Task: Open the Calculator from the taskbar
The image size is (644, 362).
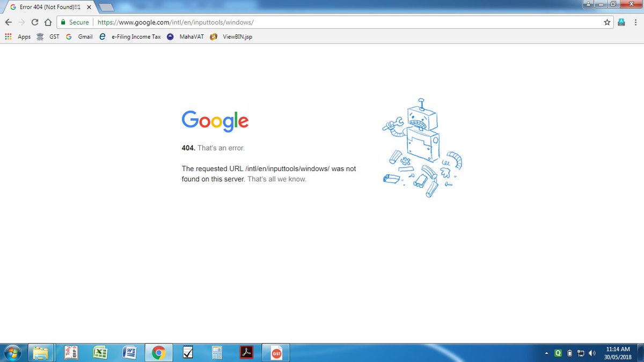Action: coord(217,352)
